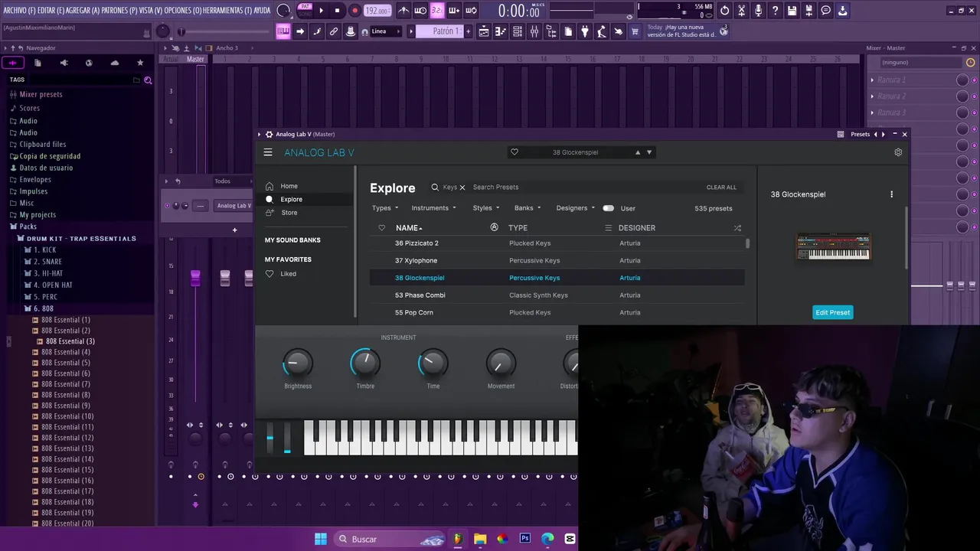Open the Instruments filter dropdown

pos(433,208)
